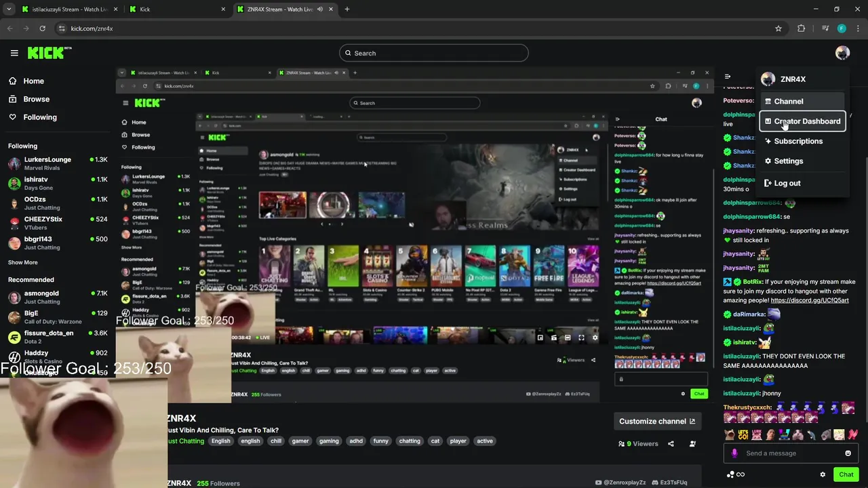
Task: Switch to the Kick browser tab
Action: tap(177, 9)
